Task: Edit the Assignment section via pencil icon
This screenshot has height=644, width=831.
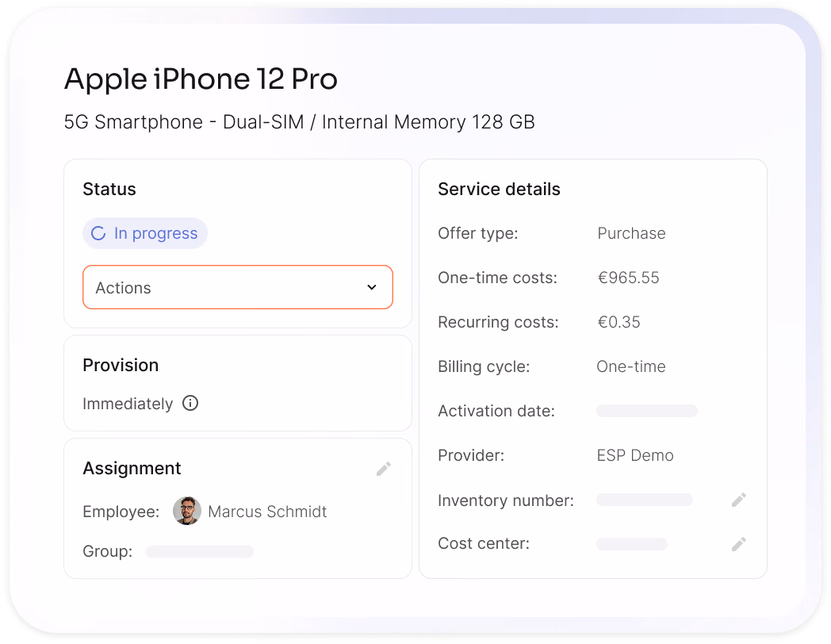Action: point(383,469)
